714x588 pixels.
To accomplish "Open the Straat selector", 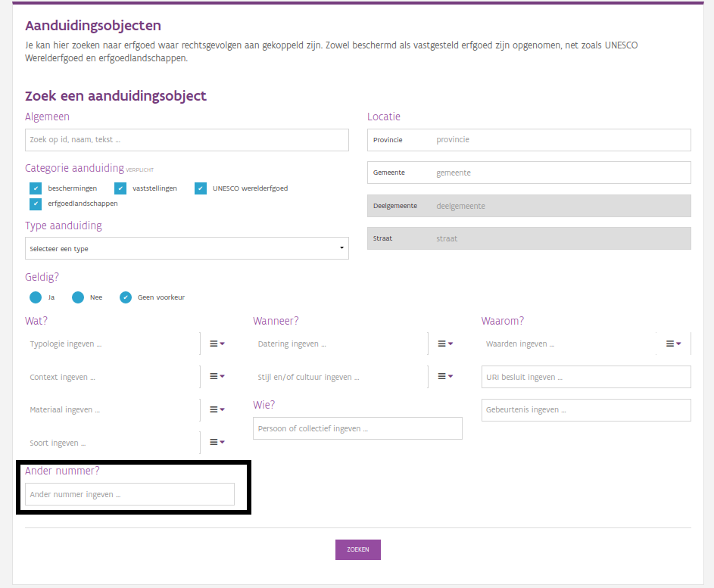I will [x=529, y=238].
